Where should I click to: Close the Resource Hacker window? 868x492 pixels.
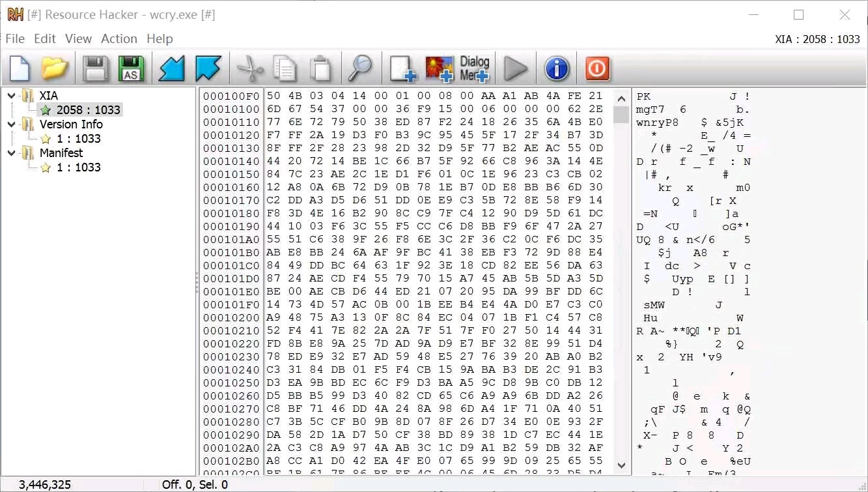845,15
